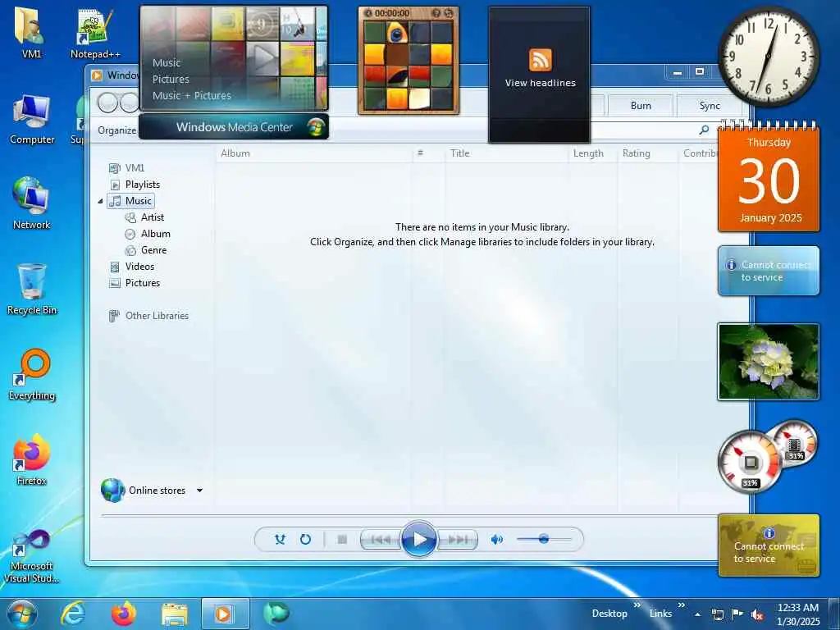Open the Notepad++ desktop shortcut
The height and width of the screenshot is (630, 840).
[95, 33]
